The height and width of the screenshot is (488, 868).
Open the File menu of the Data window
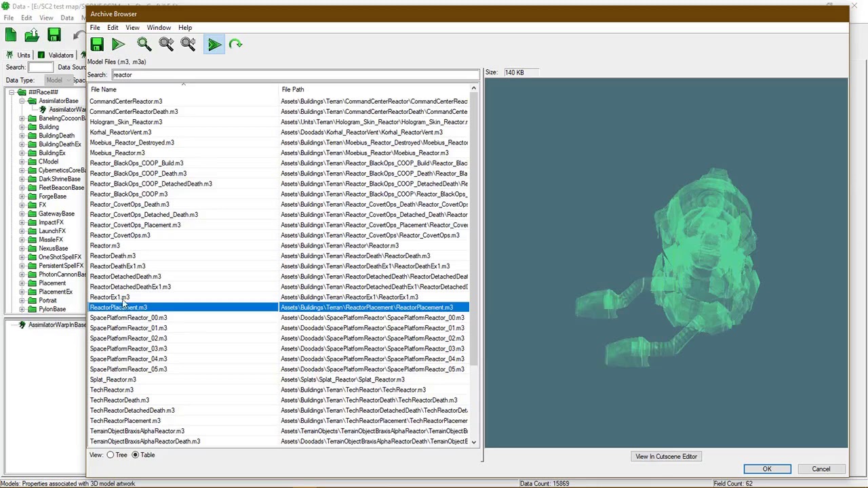point(9,18)
